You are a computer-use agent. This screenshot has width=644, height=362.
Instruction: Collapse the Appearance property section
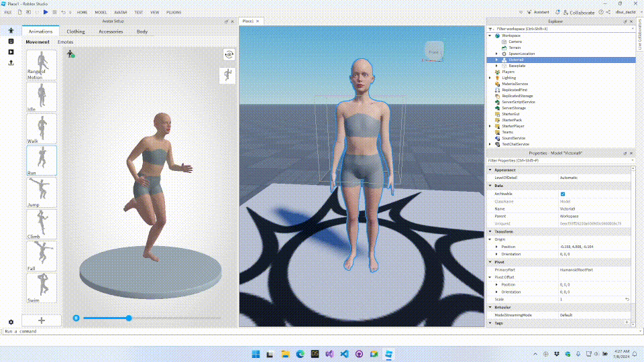coord(490,170)
